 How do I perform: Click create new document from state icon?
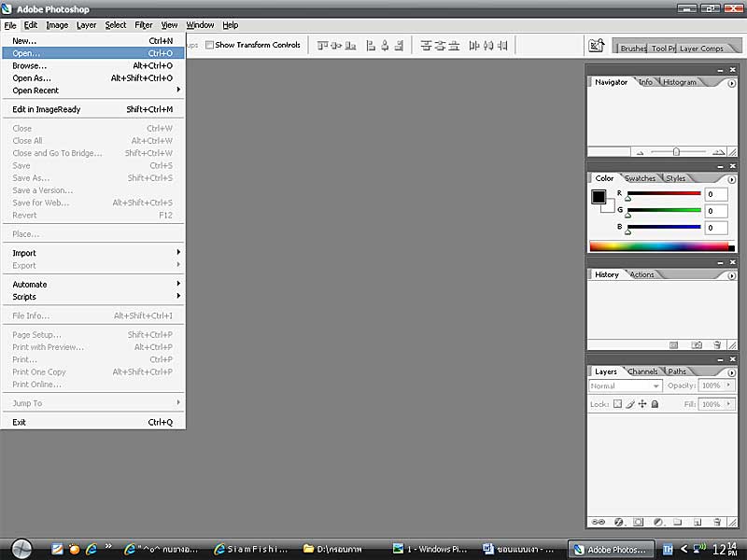(x=673, y=344)
